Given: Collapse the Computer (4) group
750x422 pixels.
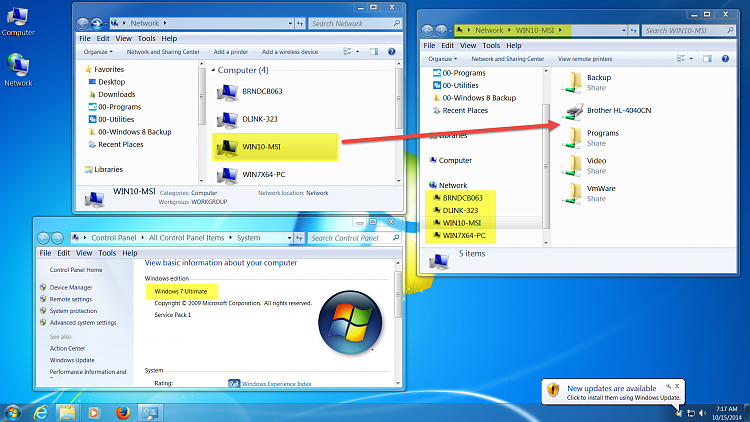Looking at the screenshot, I should [213, 70].
